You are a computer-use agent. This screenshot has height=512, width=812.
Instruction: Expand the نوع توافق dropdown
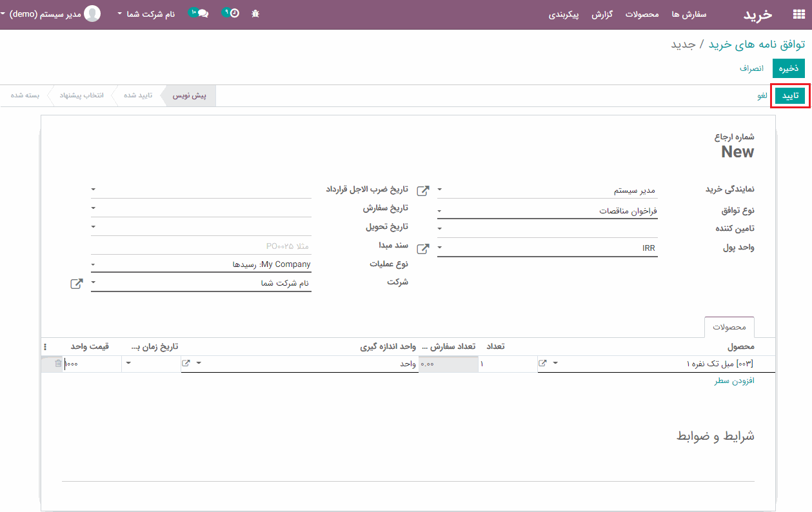coord(440,211)
